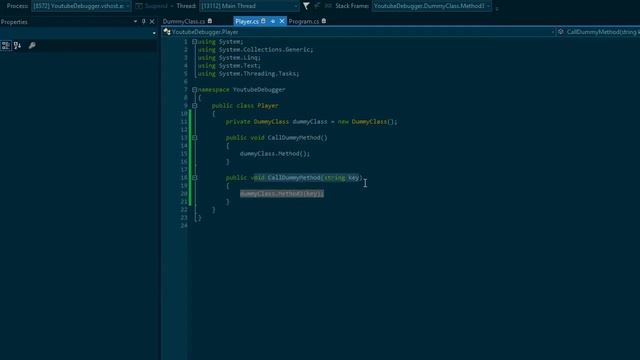Viewport: 640px width, 360px height.
Task: Click the Alphabetical sort icon in Properties
Action: coord(17,45)
